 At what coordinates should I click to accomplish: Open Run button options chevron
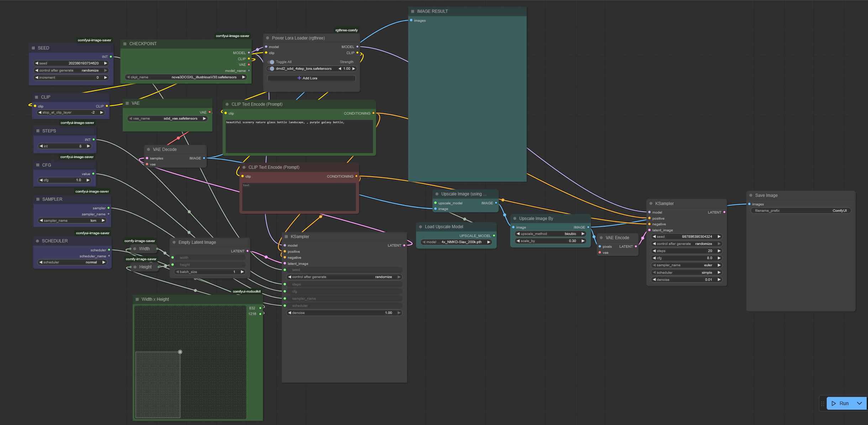coord(859,403)
